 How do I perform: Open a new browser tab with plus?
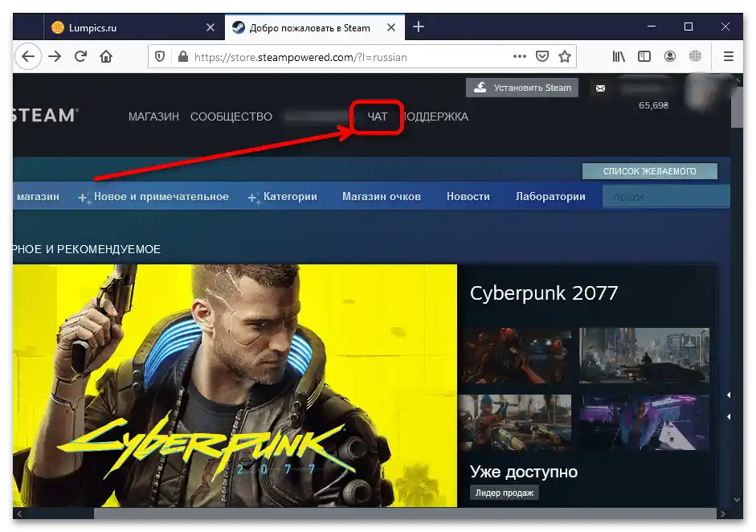coord(419,27)
